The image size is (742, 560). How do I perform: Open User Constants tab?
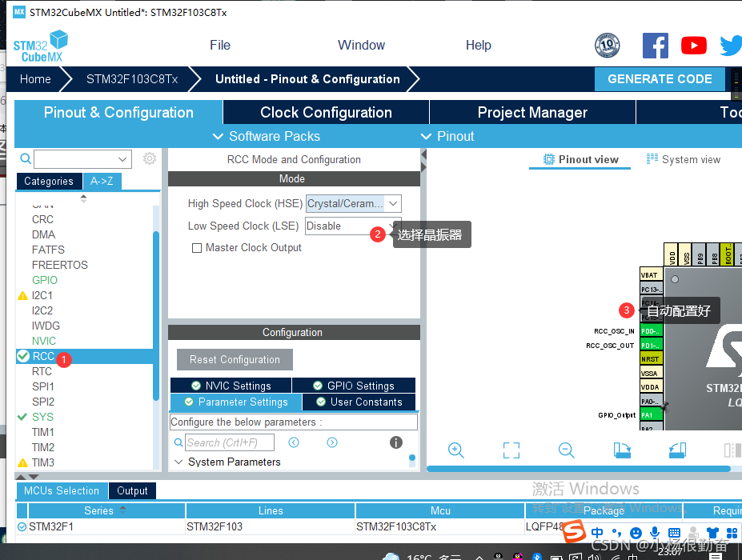point(359,402)
